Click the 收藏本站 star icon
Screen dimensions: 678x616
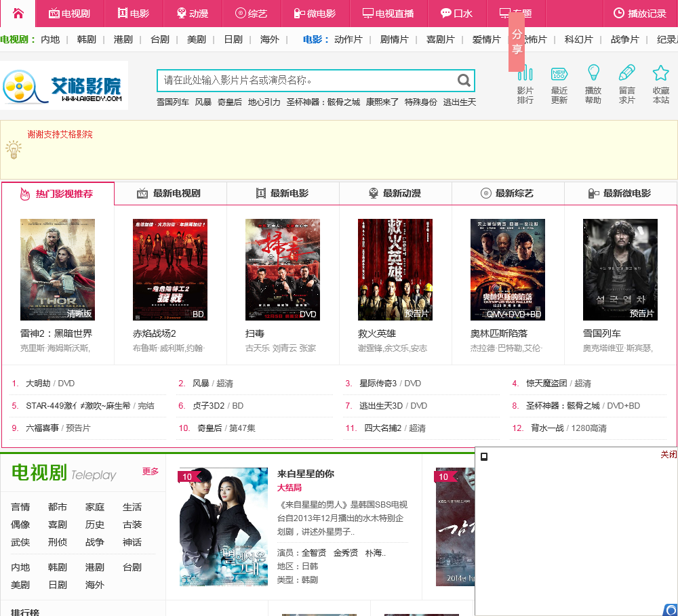point(660,84)
